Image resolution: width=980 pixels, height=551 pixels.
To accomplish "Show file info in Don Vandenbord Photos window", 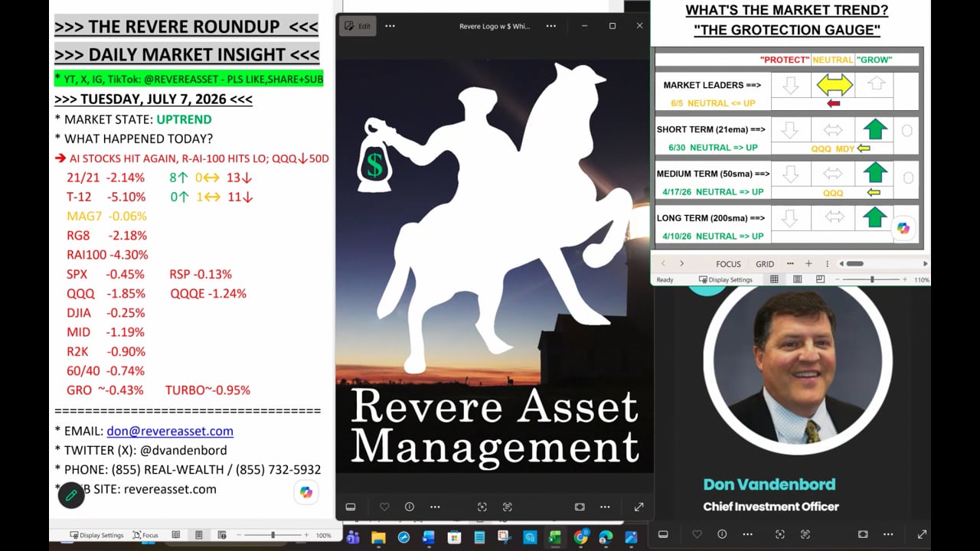I will tap(722, 534).
